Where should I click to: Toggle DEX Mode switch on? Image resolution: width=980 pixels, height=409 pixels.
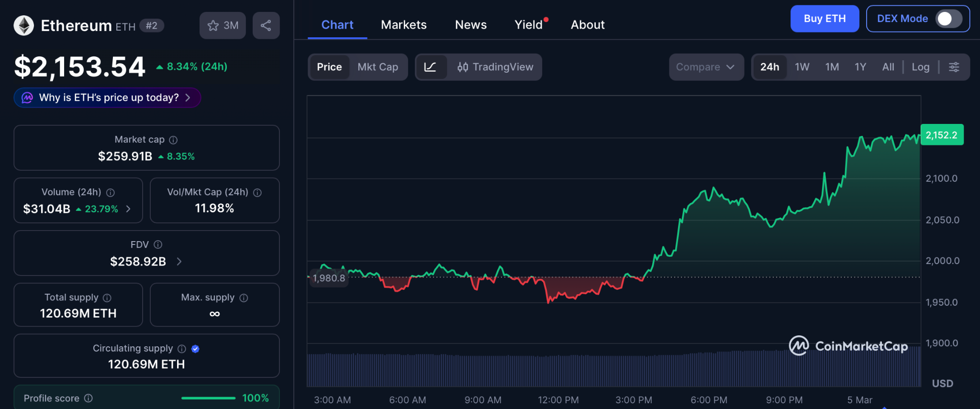tap(948, 19)
